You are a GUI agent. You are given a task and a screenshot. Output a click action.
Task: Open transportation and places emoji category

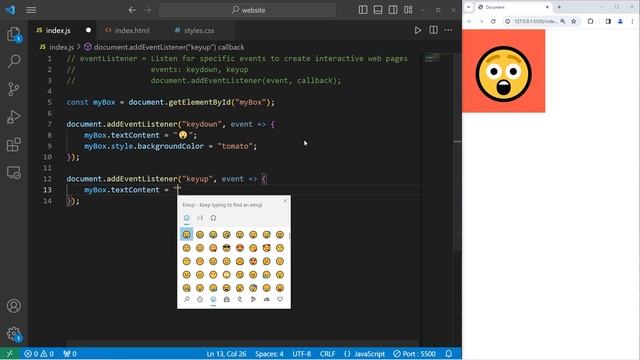click(x=267, y=300)
